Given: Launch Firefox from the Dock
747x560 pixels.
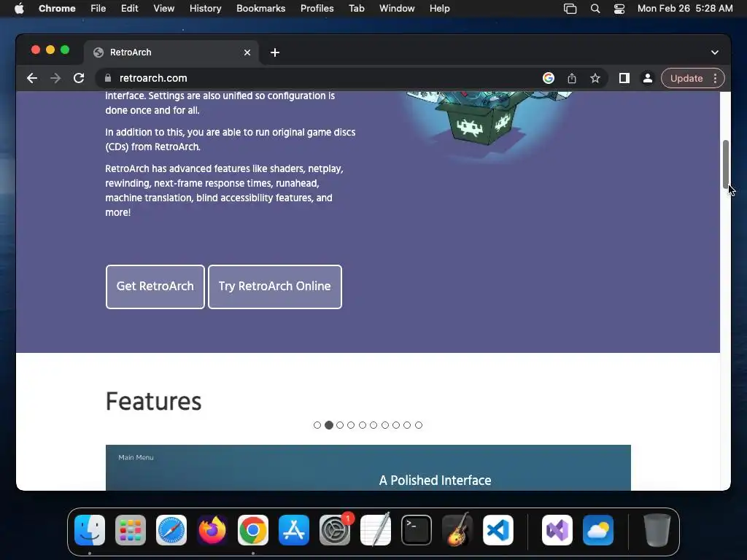Looking at the screenshot, I should [x=212, y=530].
